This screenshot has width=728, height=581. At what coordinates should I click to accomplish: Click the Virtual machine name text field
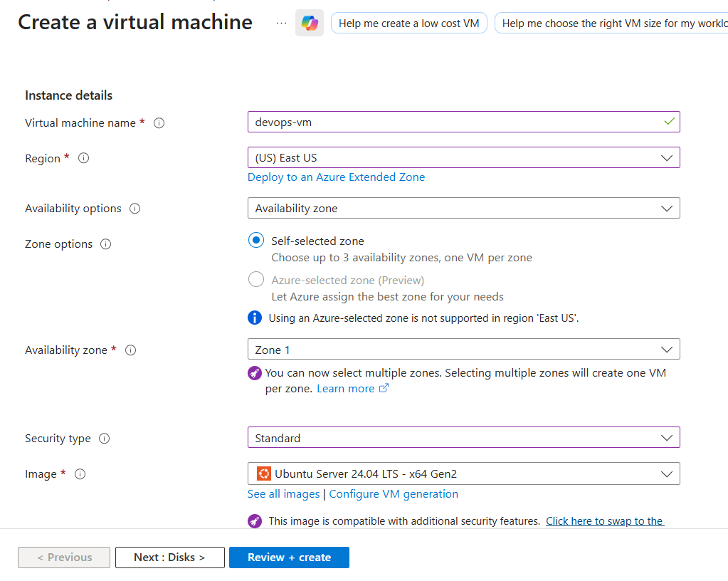coord(455,122)
